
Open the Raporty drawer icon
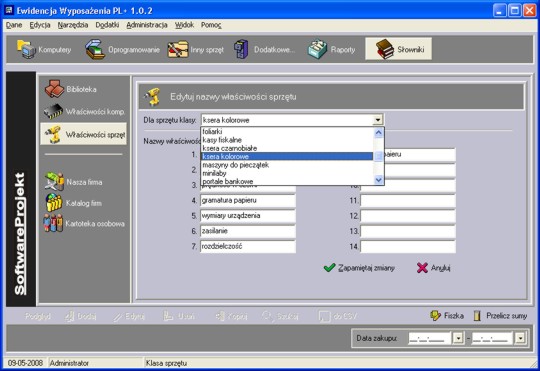[317, 49]
